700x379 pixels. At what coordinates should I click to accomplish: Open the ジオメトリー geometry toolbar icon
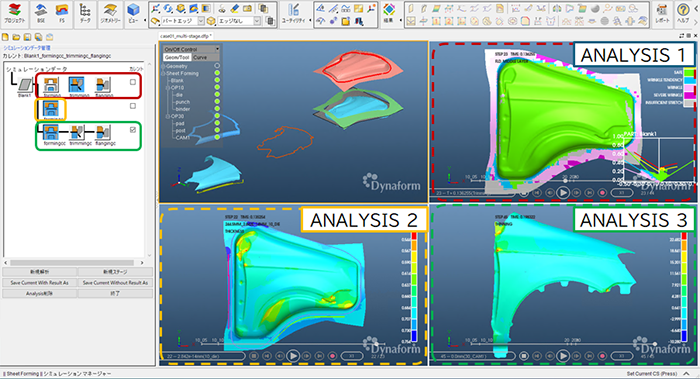coord(110,13)
